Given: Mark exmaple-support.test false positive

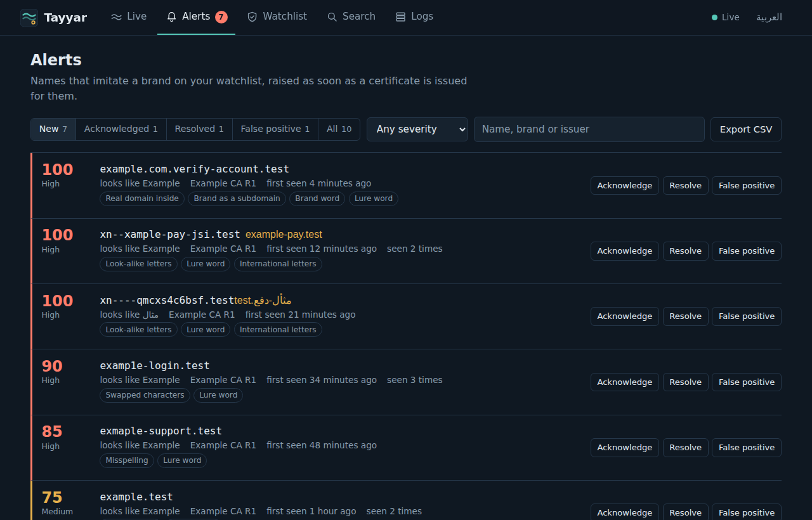Looking at the screenshot, I should (747, 448).
